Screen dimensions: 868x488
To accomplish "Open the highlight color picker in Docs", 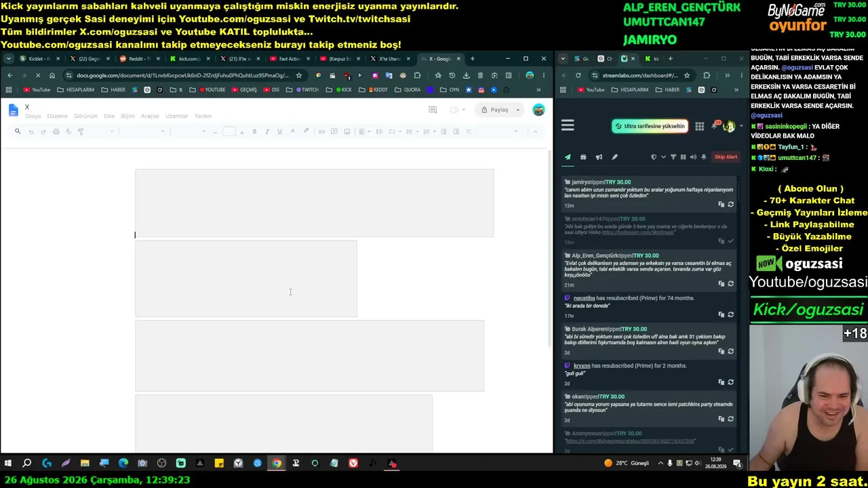I will pos(306,131).
